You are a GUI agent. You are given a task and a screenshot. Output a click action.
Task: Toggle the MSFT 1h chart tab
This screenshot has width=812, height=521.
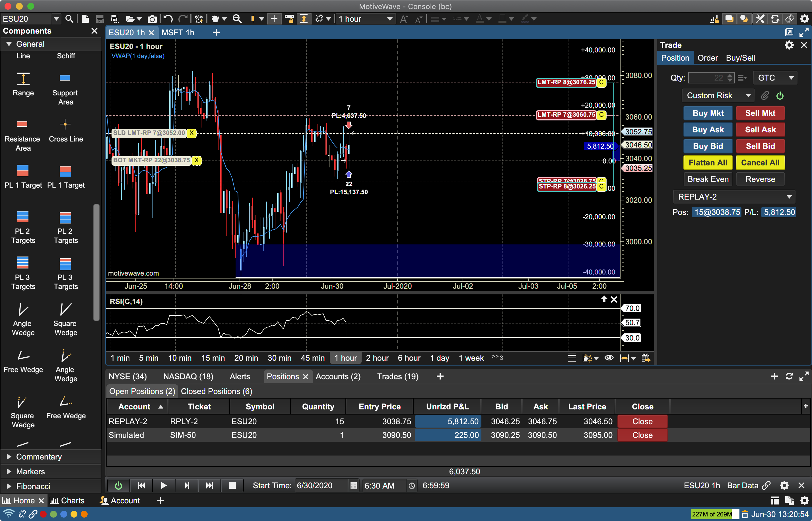click(x=179, y=32)
